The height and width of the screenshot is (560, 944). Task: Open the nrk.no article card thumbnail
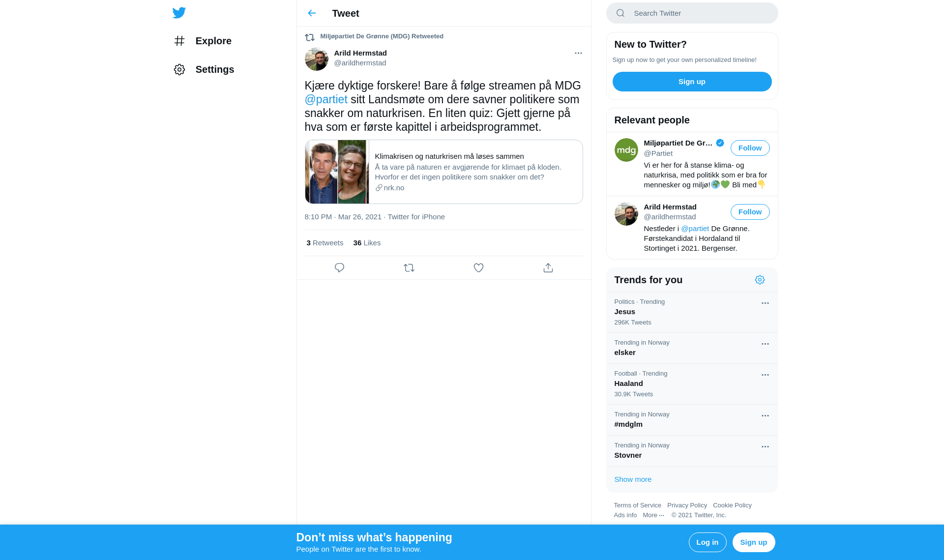click(337, 172)
